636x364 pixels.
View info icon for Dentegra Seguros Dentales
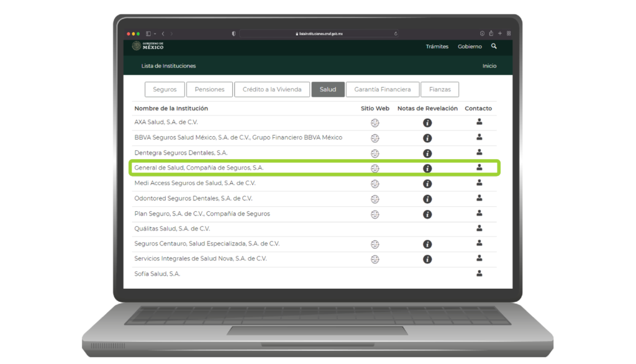pyautogui.click(x=427, y=153)
